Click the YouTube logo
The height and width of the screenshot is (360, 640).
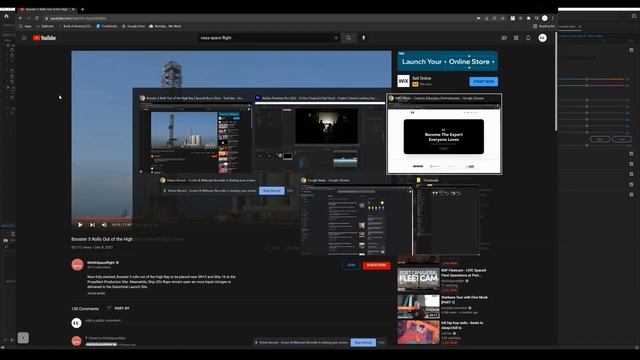tap(44, 38)
